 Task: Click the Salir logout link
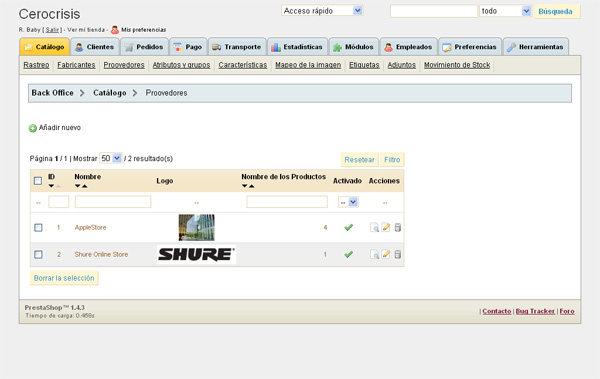tap(52, 30)
